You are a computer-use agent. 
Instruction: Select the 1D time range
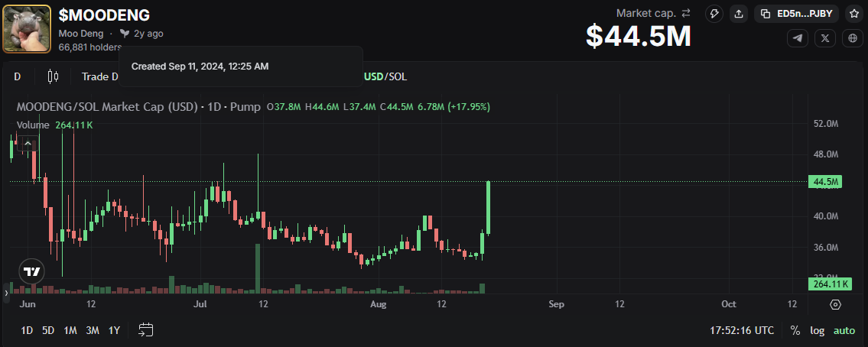27,330
